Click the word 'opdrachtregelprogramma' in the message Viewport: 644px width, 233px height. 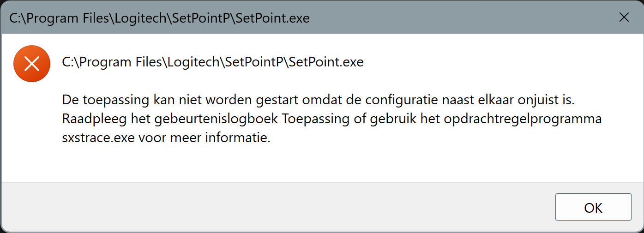pos(523,119)
